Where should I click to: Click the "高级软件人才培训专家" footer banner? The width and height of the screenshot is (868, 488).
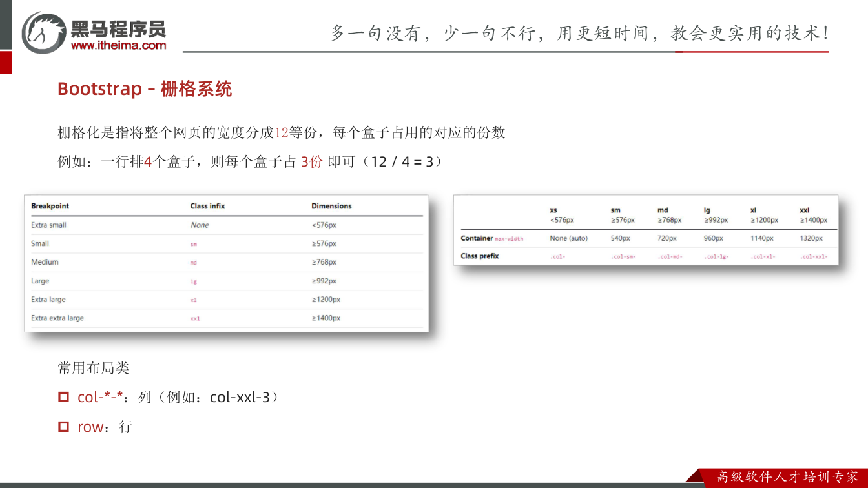tap(789, 477)
